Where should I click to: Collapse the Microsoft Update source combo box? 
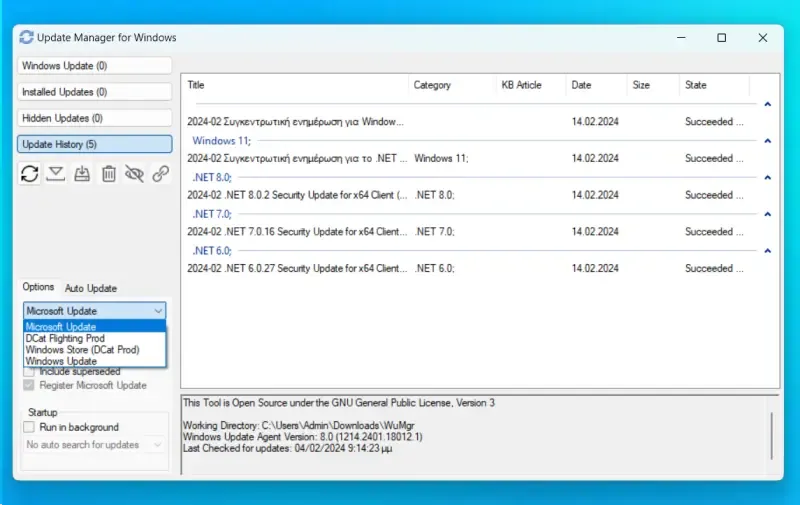[x=94, y=311]
